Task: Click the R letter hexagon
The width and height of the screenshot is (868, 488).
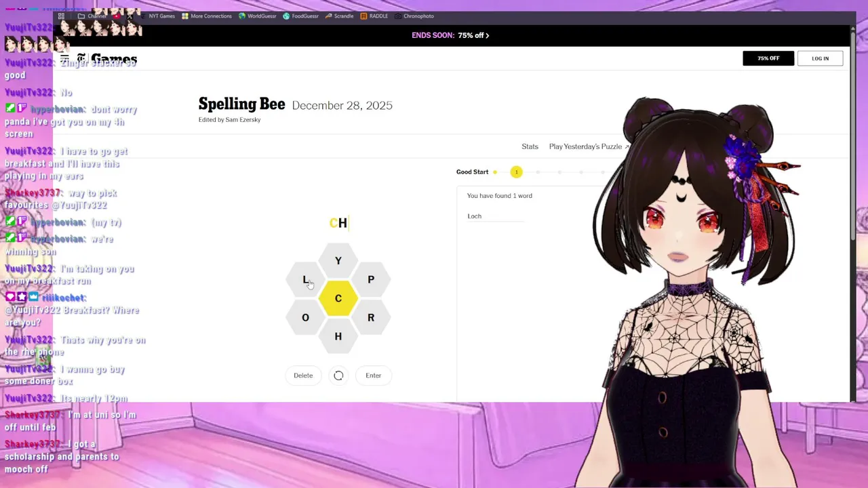Action: point(371,317)
